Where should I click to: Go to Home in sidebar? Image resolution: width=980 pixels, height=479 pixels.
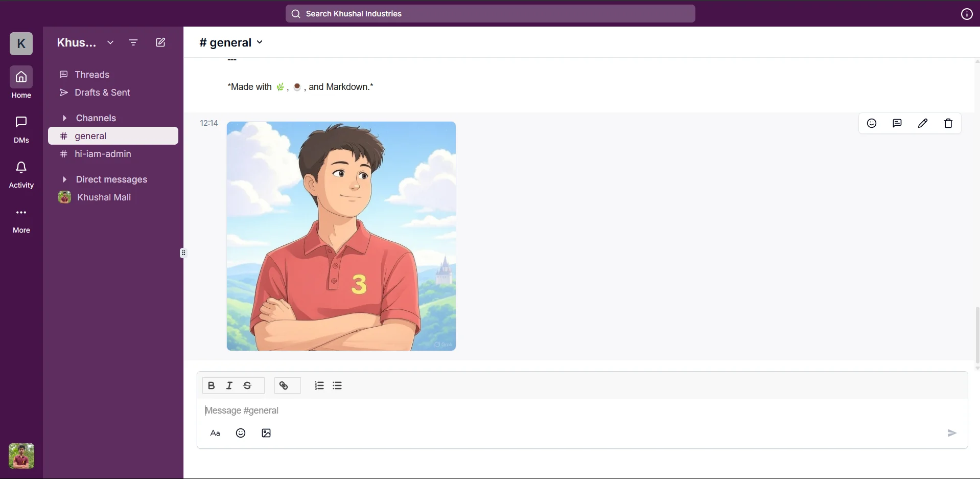(21, 82)
